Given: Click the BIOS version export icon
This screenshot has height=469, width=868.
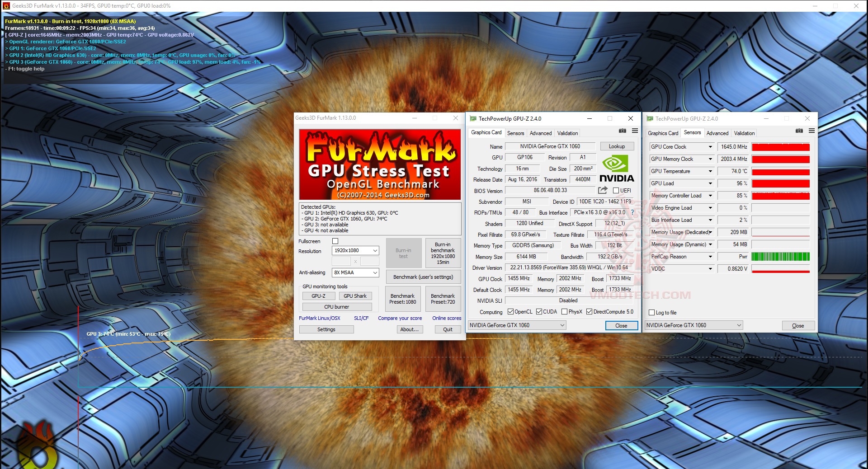Looking at the screenshot, I should click(x=602, y=191).
